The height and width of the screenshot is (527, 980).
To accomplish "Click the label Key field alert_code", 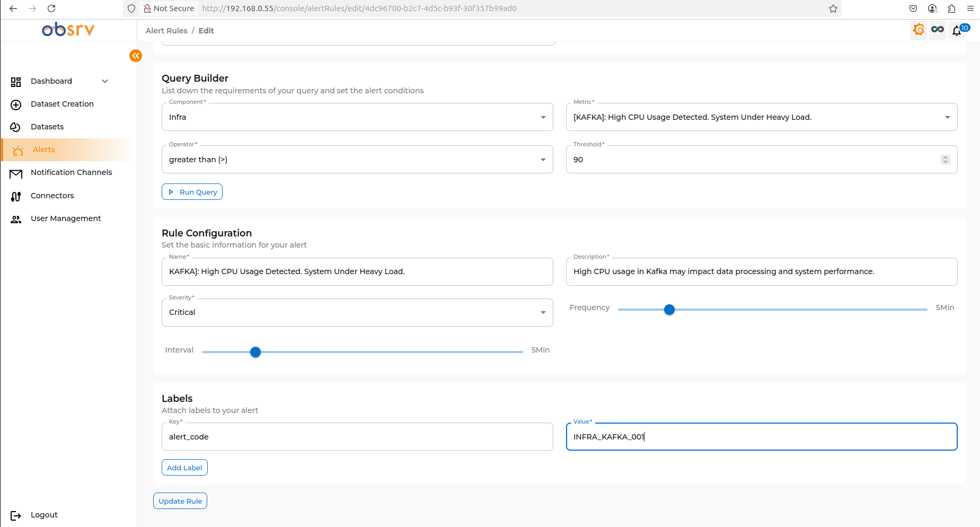I will (357, 437).
